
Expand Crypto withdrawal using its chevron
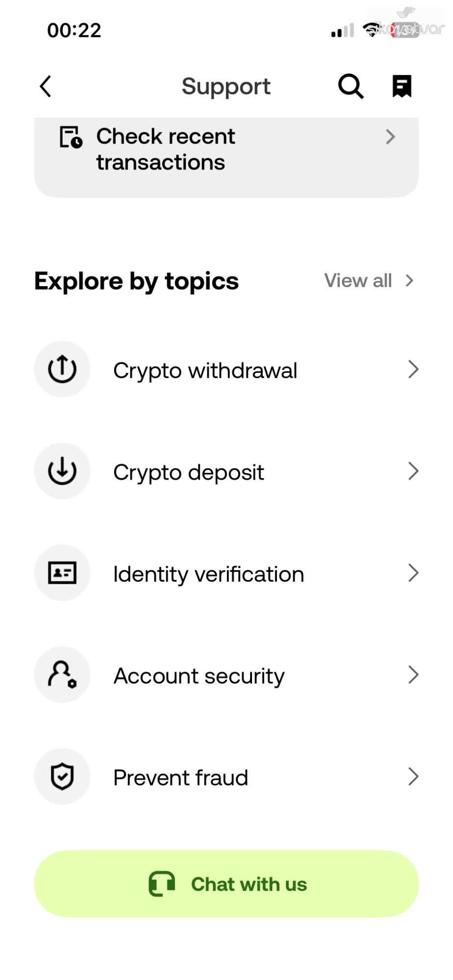413,369
